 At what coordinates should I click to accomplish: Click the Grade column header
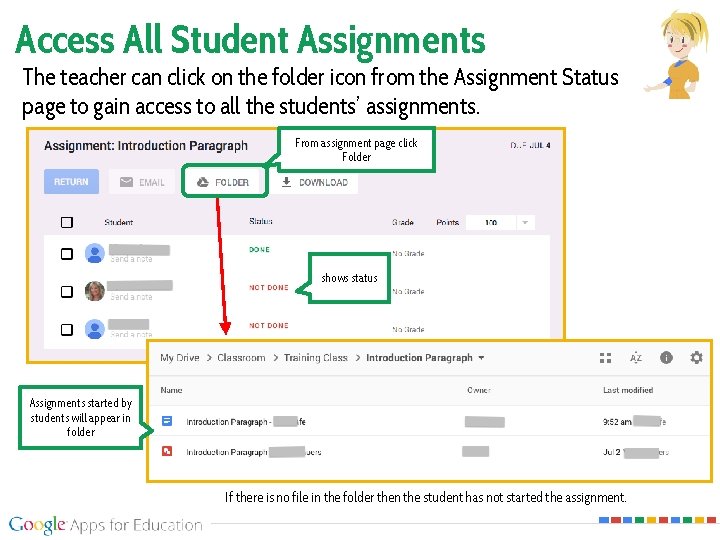(403, 222)
